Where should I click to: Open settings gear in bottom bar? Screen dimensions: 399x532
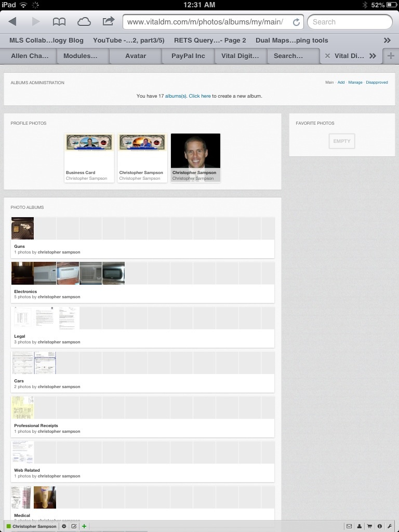point(64,526)
